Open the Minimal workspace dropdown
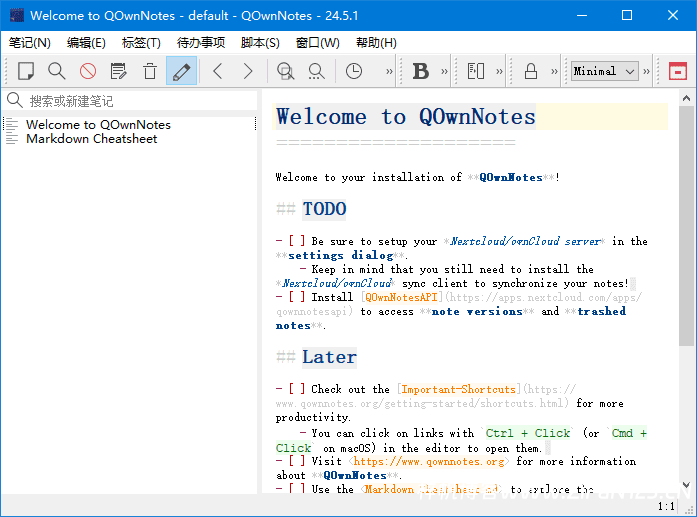Screen dimensions: 697x517 tap(604, 71)
